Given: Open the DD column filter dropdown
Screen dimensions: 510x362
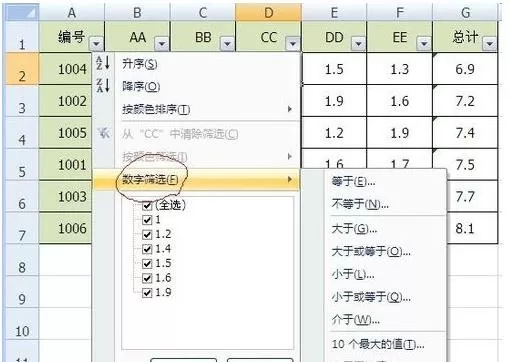Looking at the screenshot, I should (358, 43).
